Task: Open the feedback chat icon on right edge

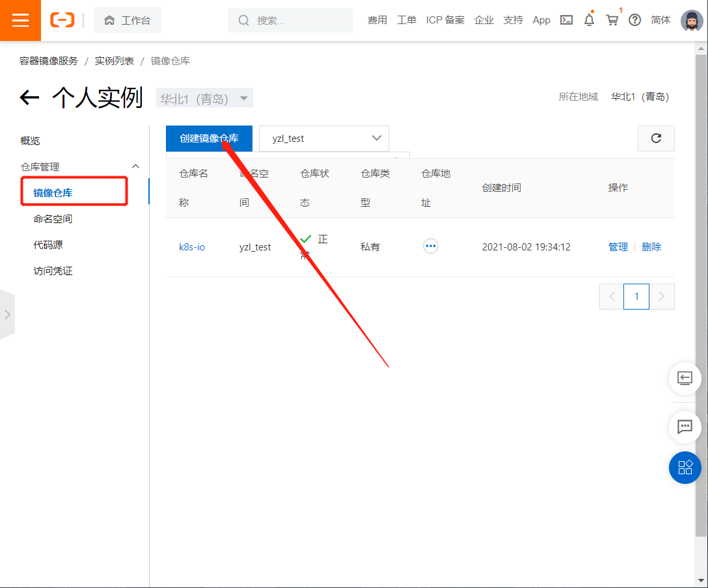Action: pos(685,427)
